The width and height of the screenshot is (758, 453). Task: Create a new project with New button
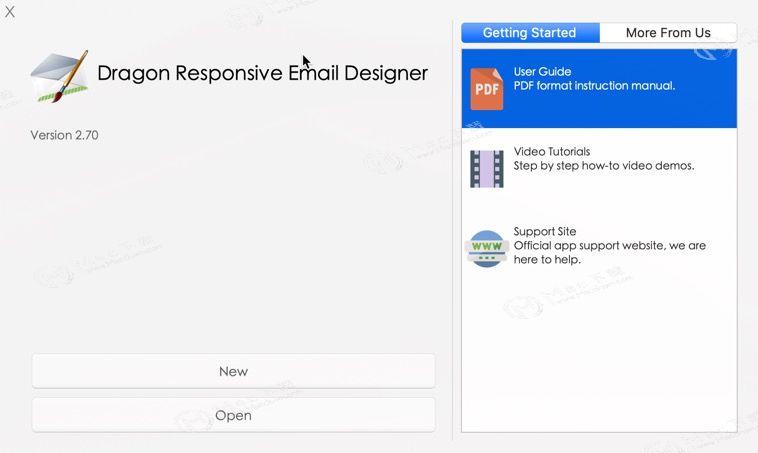233,371
